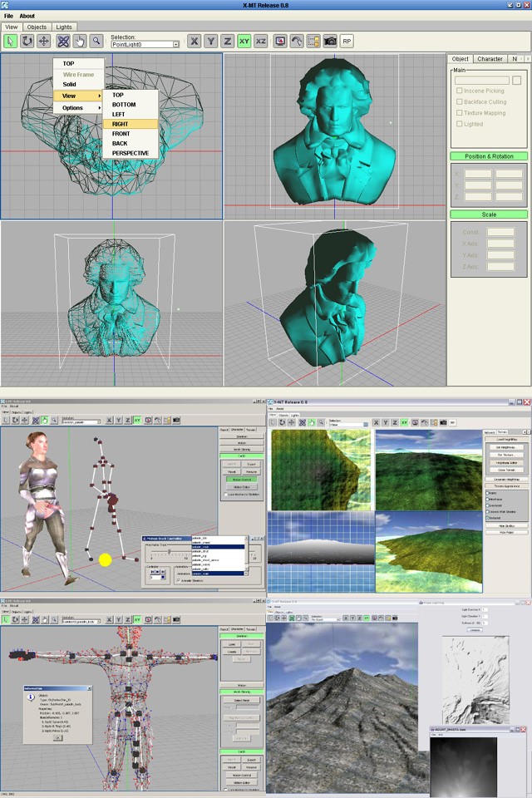Choose RIGHT from the View submenu
The height and width of the screenshot is (798, 532).
tap(131, 124)
